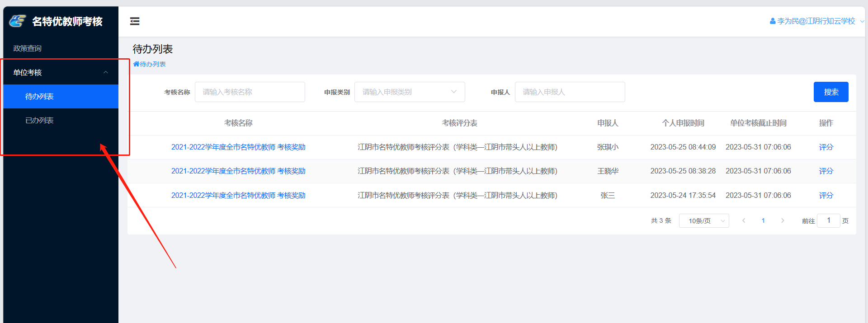The image size is (868, 323).
Task: Click the app logo icon
Action: click(x=18, y=21)
